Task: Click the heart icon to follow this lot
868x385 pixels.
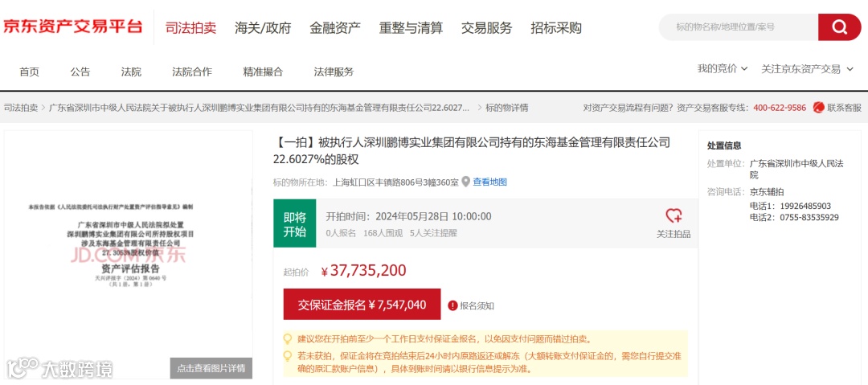Action: 674,215
